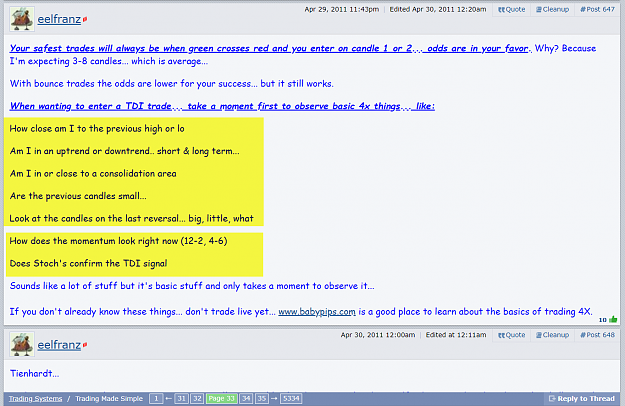
Task: Click Reply to Thread button
Action: click(582, 398)
